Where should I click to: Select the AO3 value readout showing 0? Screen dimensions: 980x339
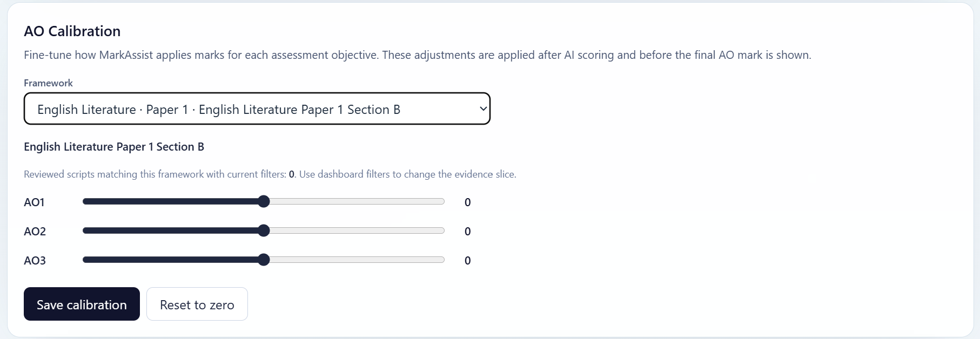[467, 260]
